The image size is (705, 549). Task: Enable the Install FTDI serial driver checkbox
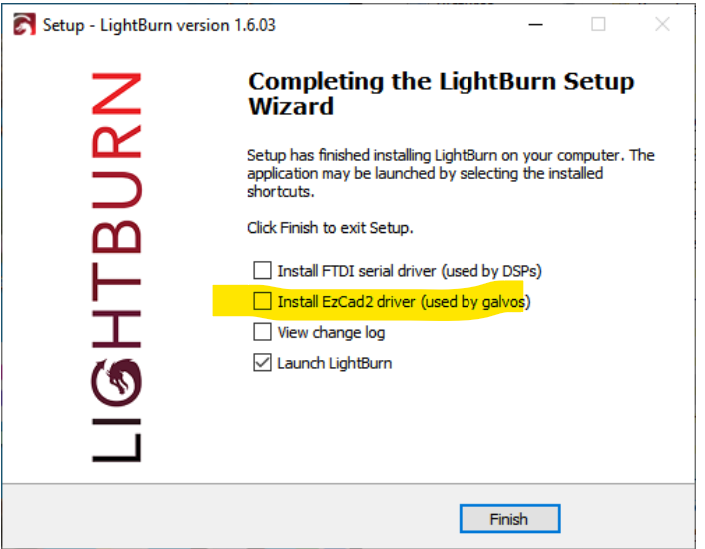tap(262, 271)
